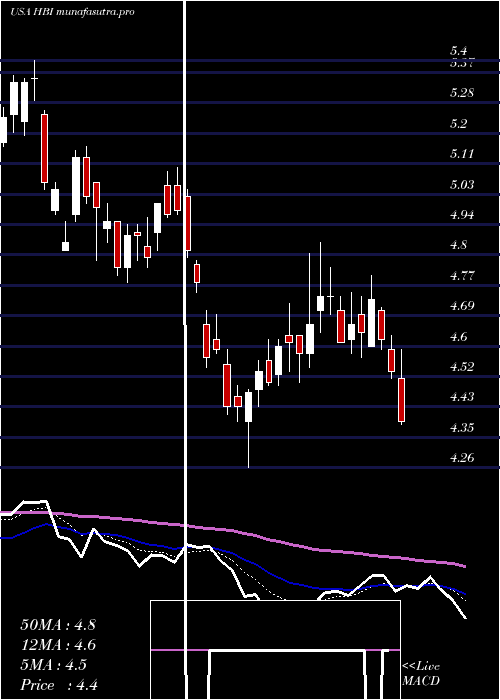Click the 5.28 price axis label
The width and height of the screenshot is (500, 700).
pyautogui.click(x=462, y=93)
